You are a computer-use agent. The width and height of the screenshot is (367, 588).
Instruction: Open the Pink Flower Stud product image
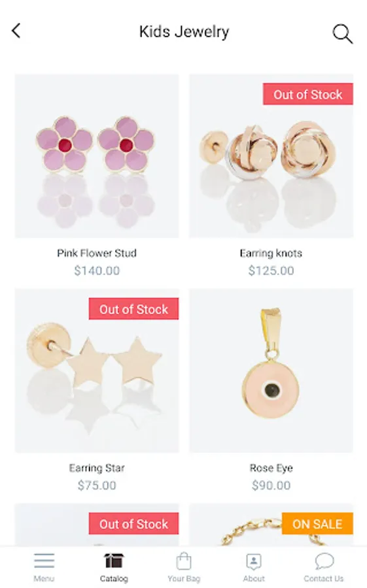pos(97,156)
